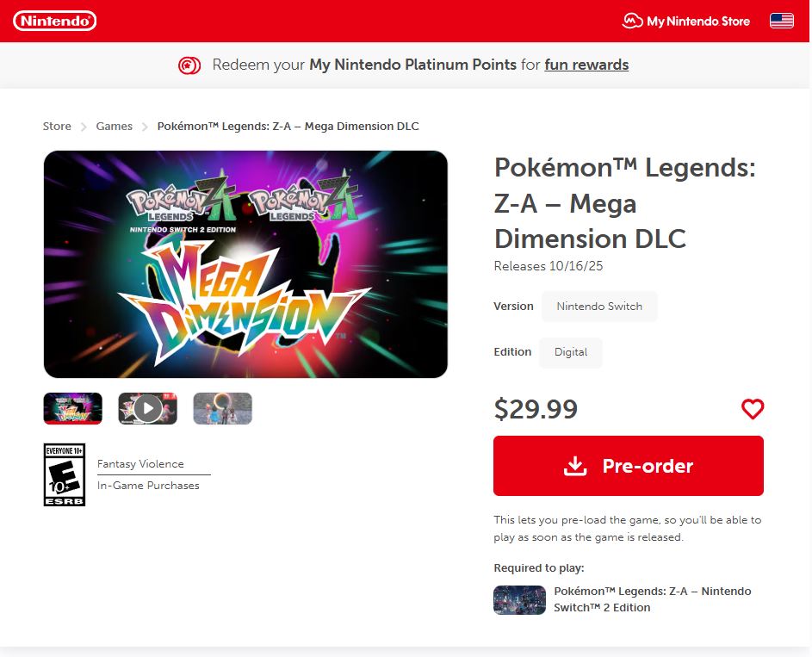Click the My Nintendo Store text link

(697, 21)
